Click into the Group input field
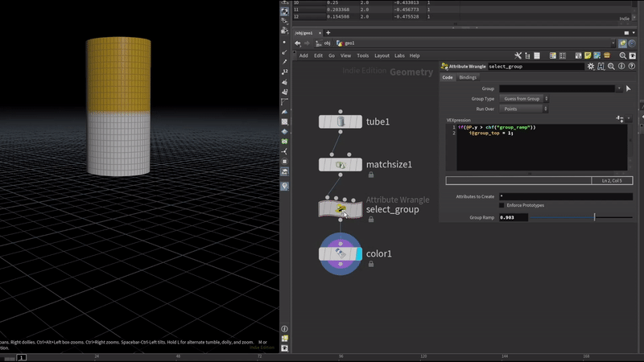Image resolution: width=644 pixels, height=362 pixels. (x=557, y=88)
